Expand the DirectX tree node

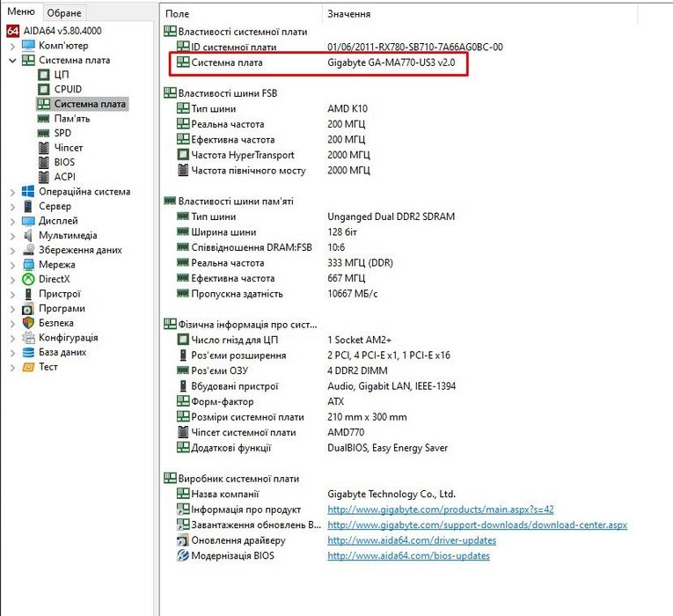pos(12,280)
